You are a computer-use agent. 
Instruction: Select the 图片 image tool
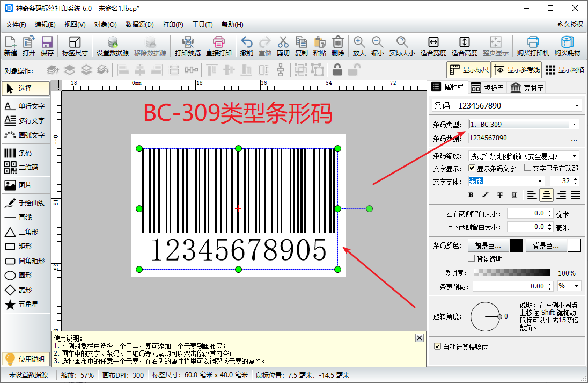point(26,185)
